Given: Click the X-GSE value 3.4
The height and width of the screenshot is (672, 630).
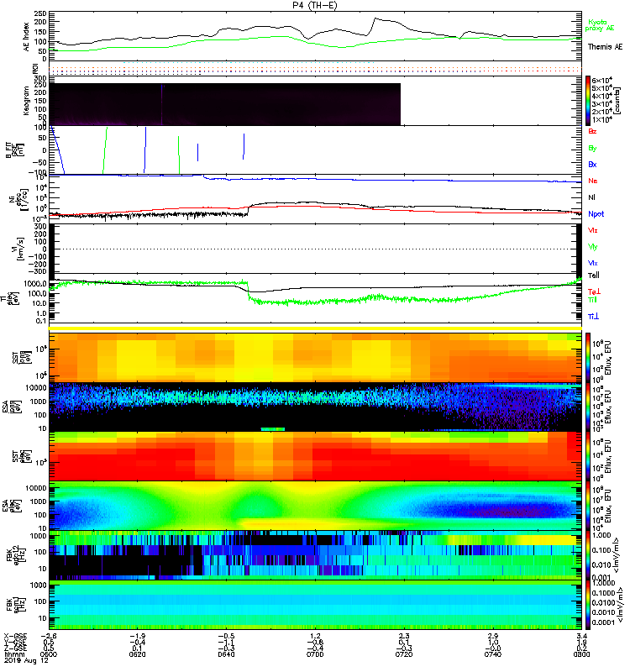Looking at the screenshot, I should (581, 636).
